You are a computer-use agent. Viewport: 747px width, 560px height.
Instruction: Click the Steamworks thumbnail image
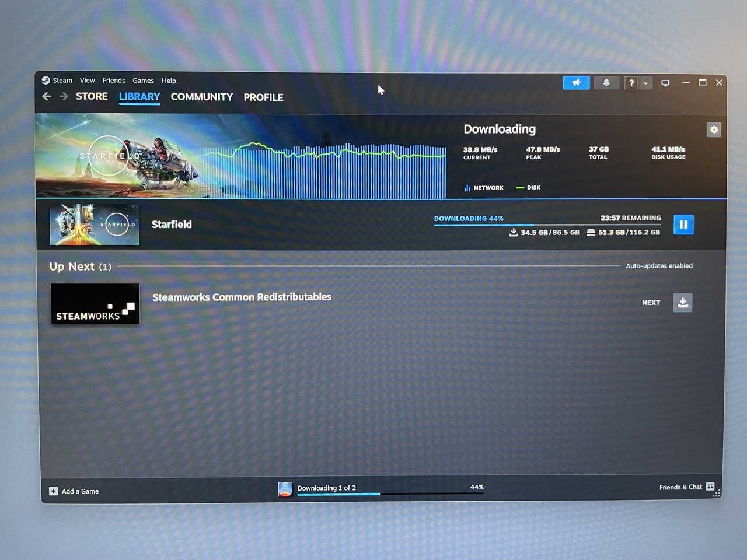coord(95,304)
